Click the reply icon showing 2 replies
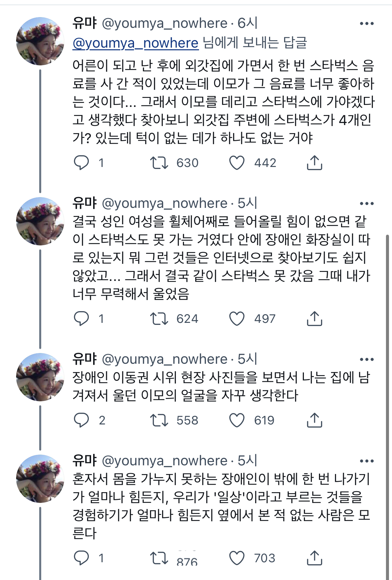 [x=81, y=420]
